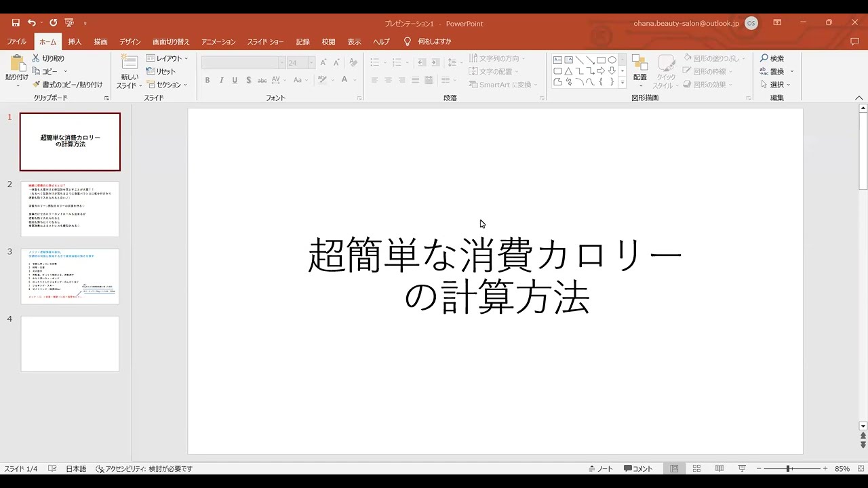868x488 pixels.
Task: Switch to the 校閲 tab
Action: pos(328,41)
